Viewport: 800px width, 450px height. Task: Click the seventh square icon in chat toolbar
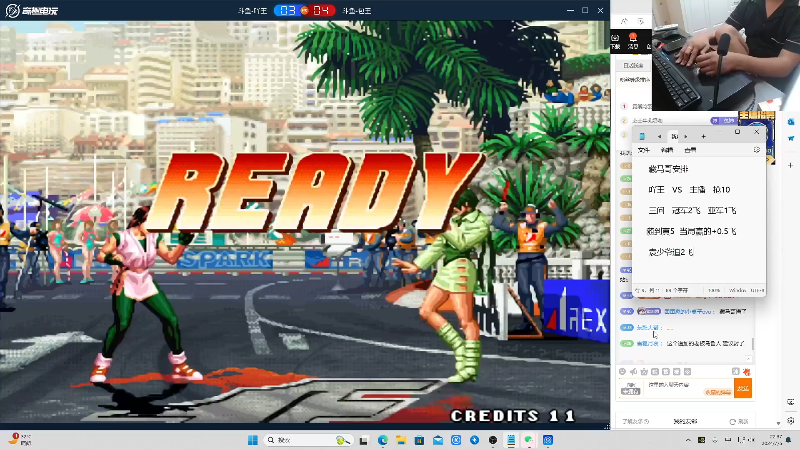point(687,371)
